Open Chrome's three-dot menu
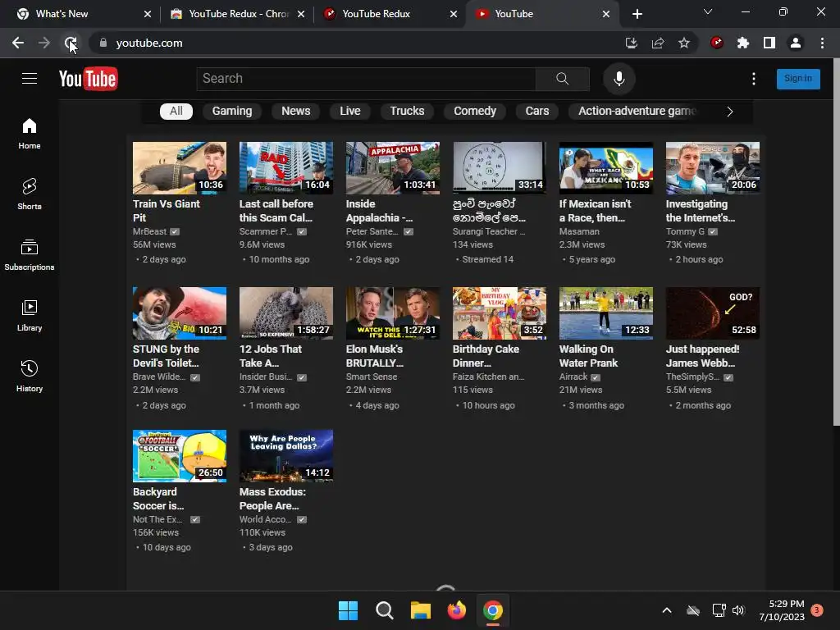The image size is (840, 630). point(822,43)
